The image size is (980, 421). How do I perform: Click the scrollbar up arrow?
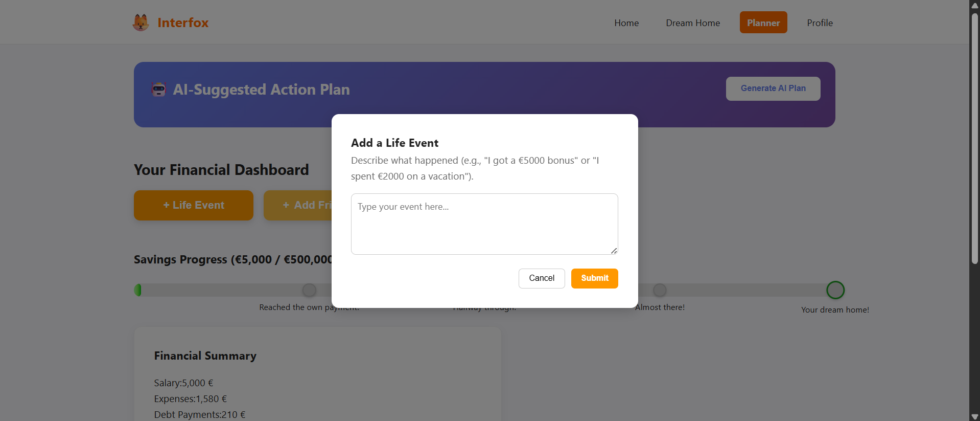pos(974,5)
